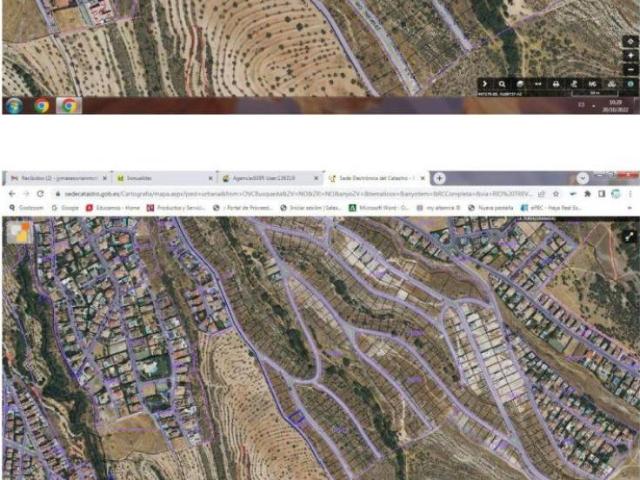Click the print map icon in map toolbar

tap(556, 84)
